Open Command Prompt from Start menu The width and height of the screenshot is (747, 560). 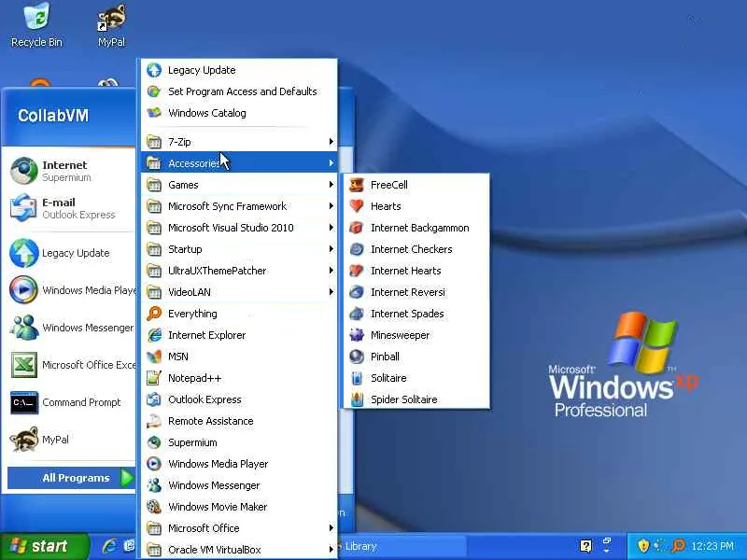tap(72, 402)
